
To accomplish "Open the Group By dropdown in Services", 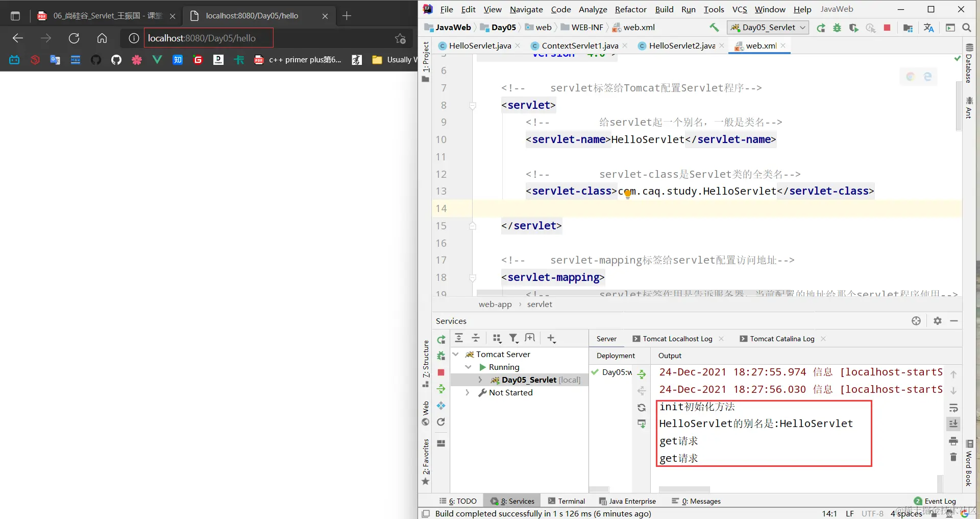I will [497, 338].
